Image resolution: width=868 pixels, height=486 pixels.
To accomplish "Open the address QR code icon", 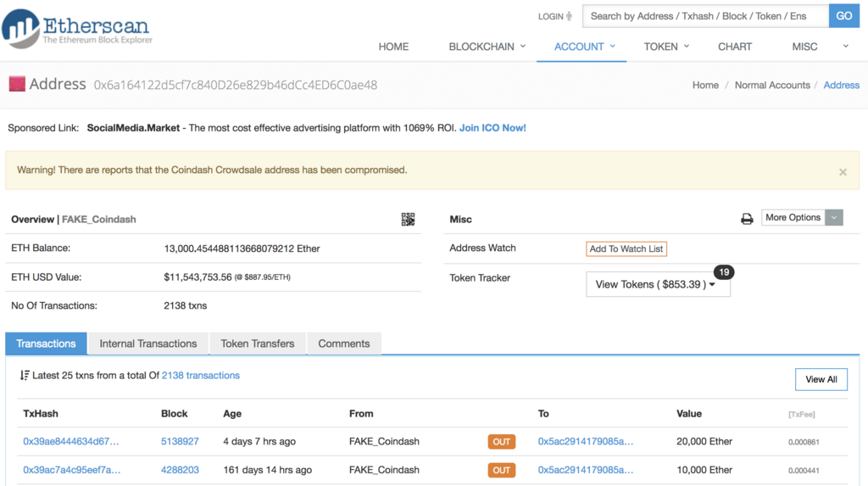I will [408, 220].
